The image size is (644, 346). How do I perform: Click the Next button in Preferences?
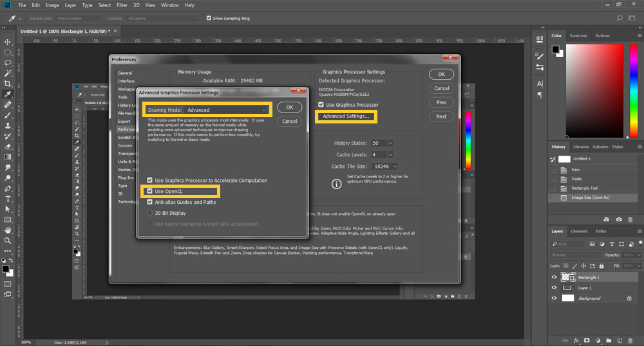442,116
